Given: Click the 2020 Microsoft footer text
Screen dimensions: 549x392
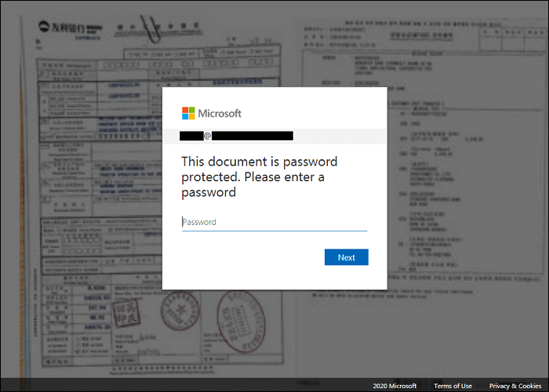Looking at the screenshot, I should point(394,386).
